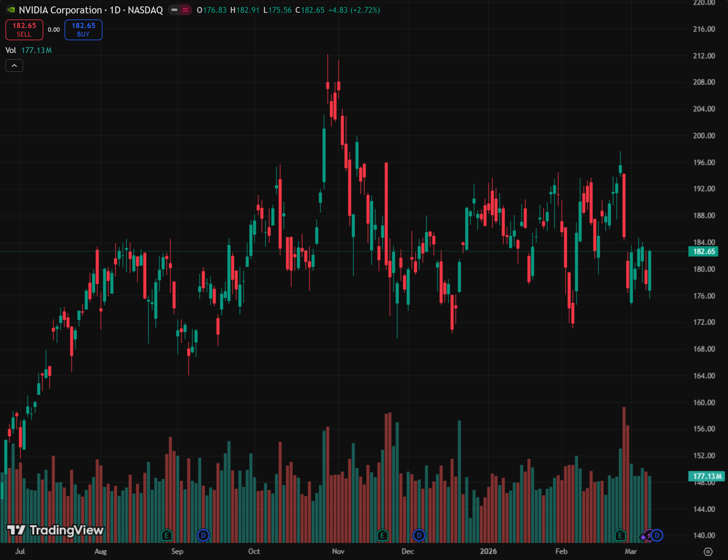Select the Vol indicator legend label

click(x=11, y=50)
